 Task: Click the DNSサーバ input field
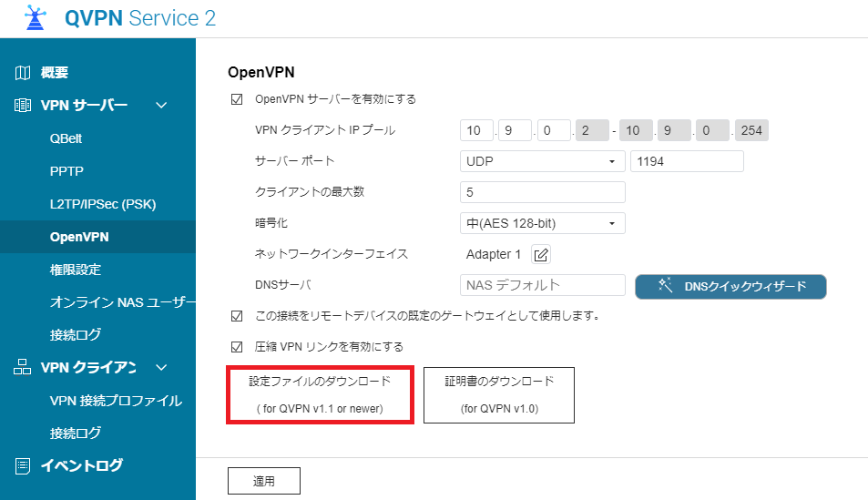543,285
